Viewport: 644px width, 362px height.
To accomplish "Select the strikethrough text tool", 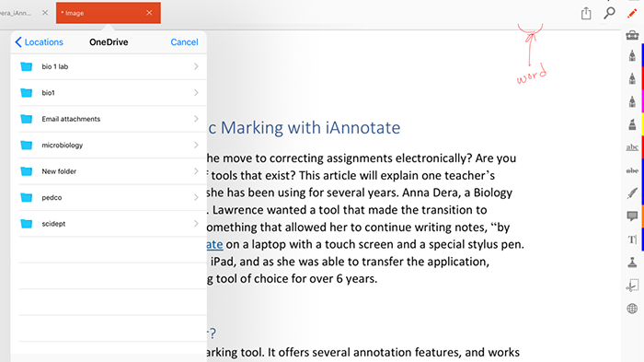I will pyautogui.click(x=632, y=170).
